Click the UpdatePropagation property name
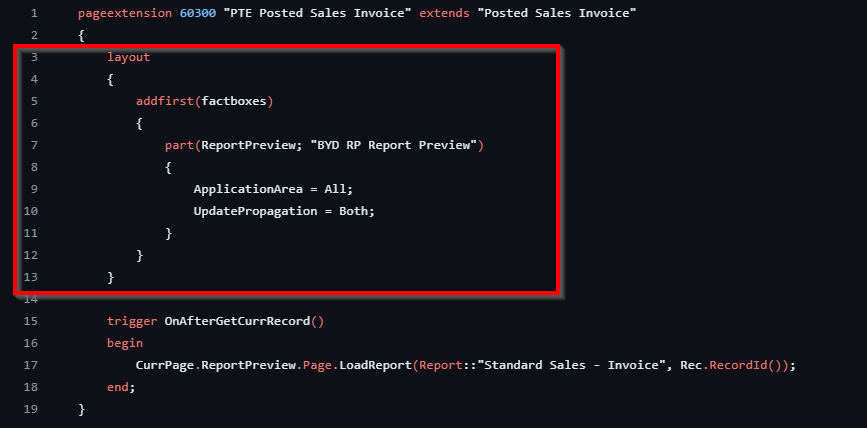The height and width of the screenshot is (428, 867). coord(255,211)
